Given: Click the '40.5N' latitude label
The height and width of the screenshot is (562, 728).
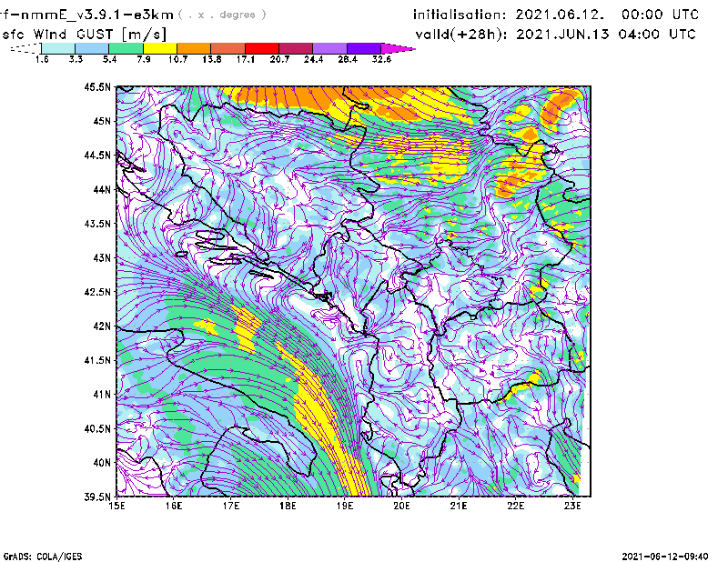Looking at the screenshot, I should pos(97,428).
